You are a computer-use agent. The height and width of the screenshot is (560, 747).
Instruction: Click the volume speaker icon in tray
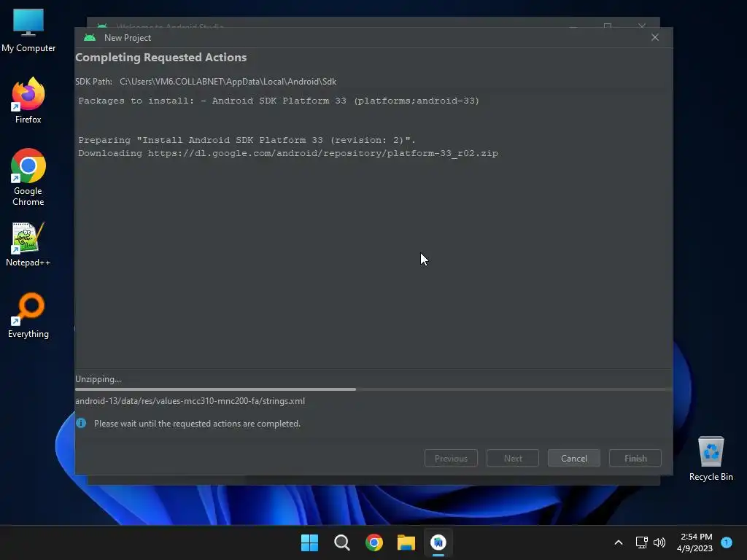pos(659,542)
